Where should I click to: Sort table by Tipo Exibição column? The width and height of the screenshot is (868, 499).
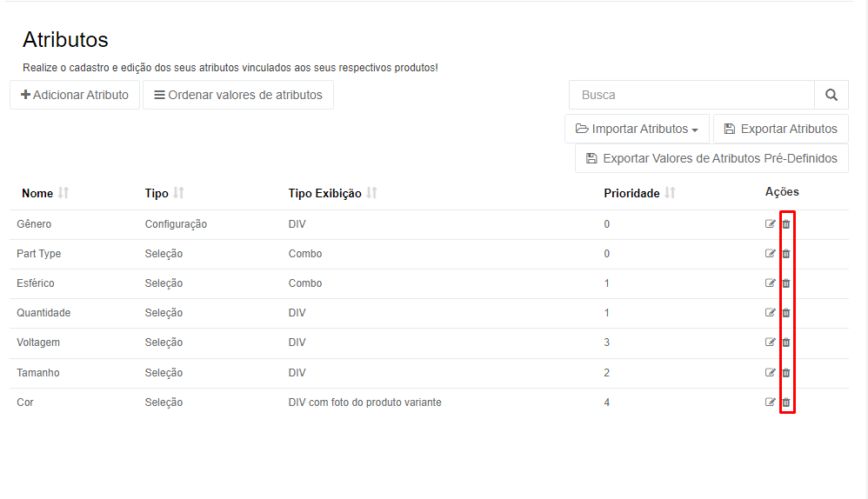tap(371, 193)
